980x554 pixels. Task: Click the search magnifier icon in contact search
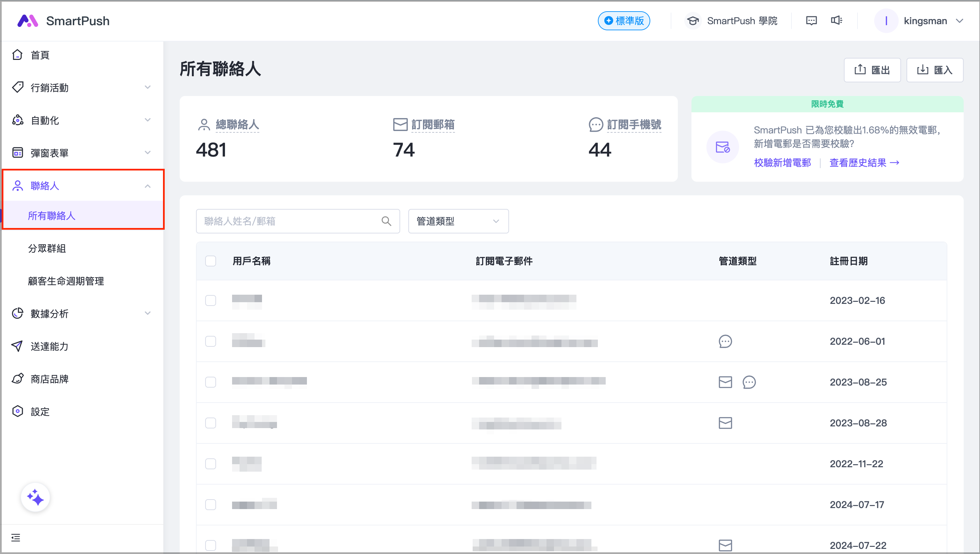tap(386, 221)
